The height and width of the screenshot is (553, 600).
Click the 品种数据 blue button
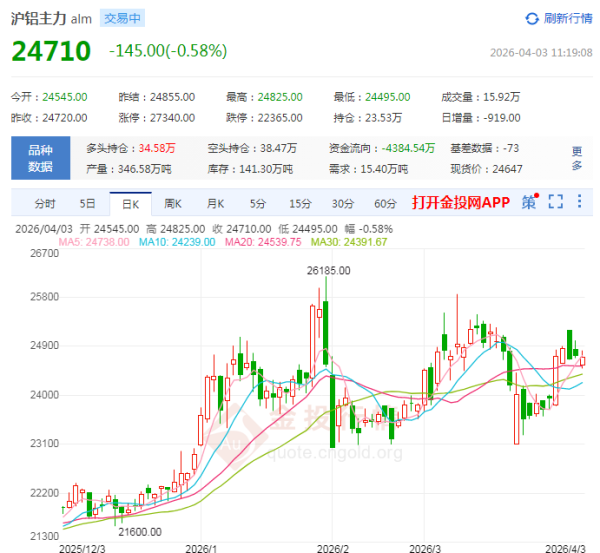click(x=41, y=158)
